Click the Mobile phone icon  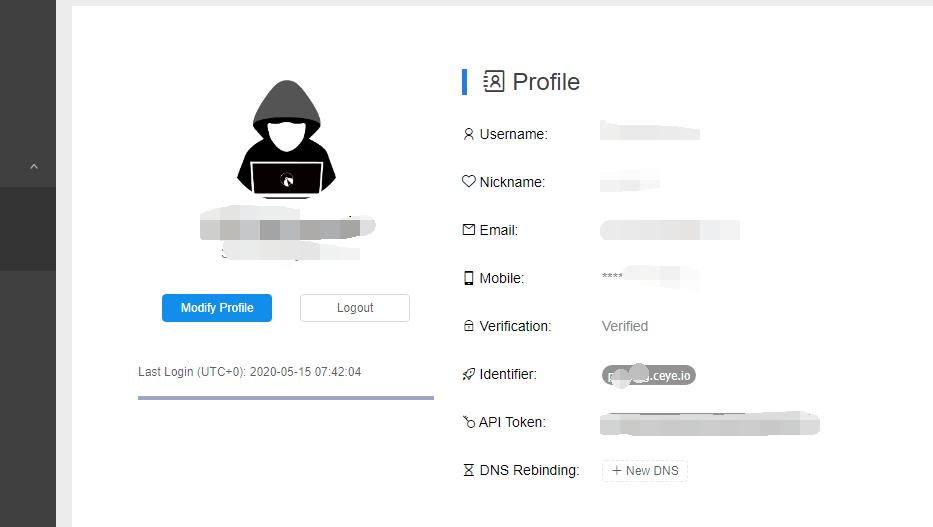coord(468,278)
